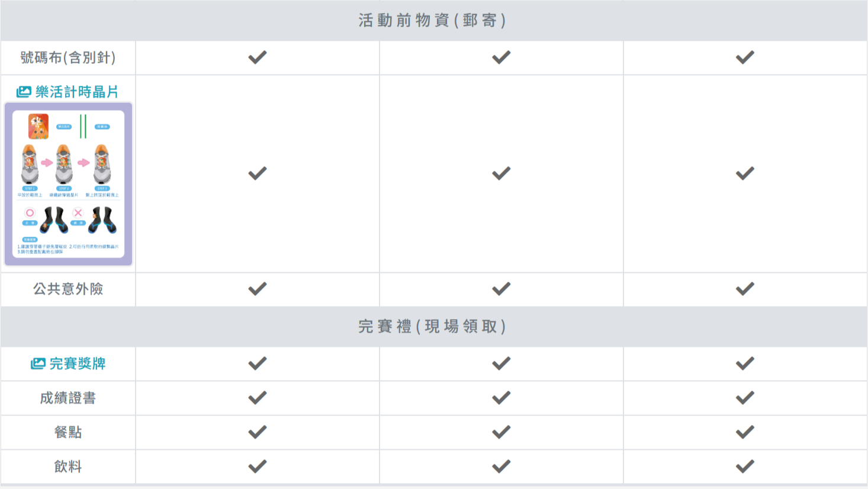Click first column checkmark in 號碼布 row
The image size is (868, 489).
coord(258,57)
